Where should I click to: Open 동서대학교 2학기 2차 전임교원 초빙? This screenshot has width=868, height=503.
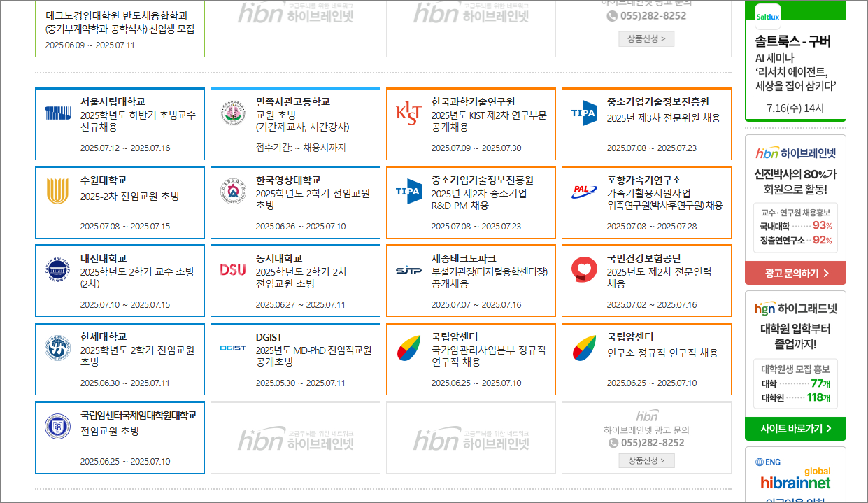click(295, 281)
